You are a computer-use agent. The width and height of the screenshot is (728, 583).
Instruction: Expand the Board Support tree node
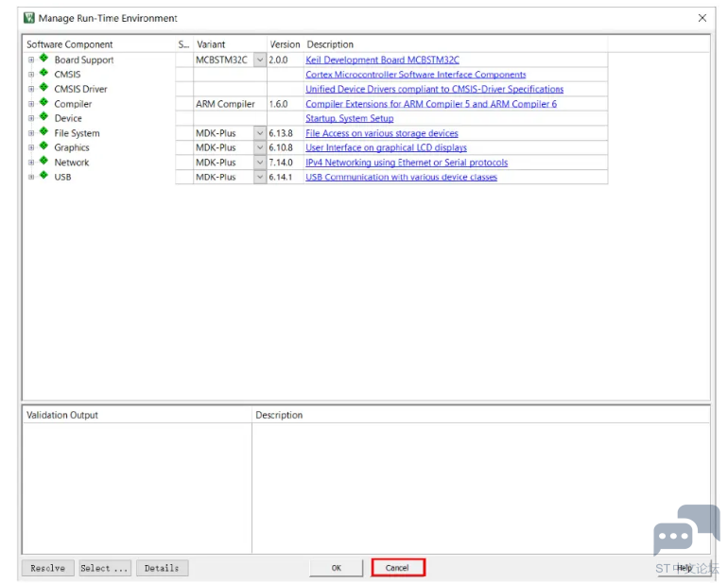[x=31, y=60]
